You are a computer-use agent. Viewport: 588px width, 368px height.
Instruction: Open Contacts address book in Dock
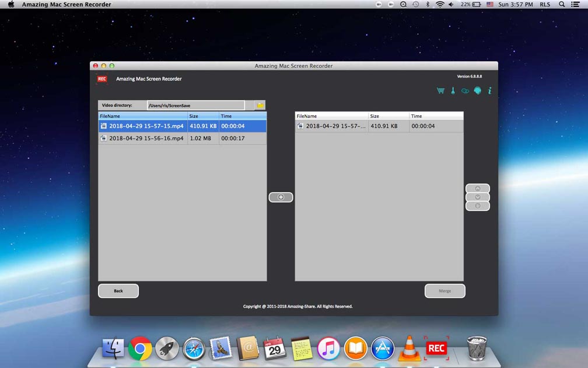pos(247,348)
